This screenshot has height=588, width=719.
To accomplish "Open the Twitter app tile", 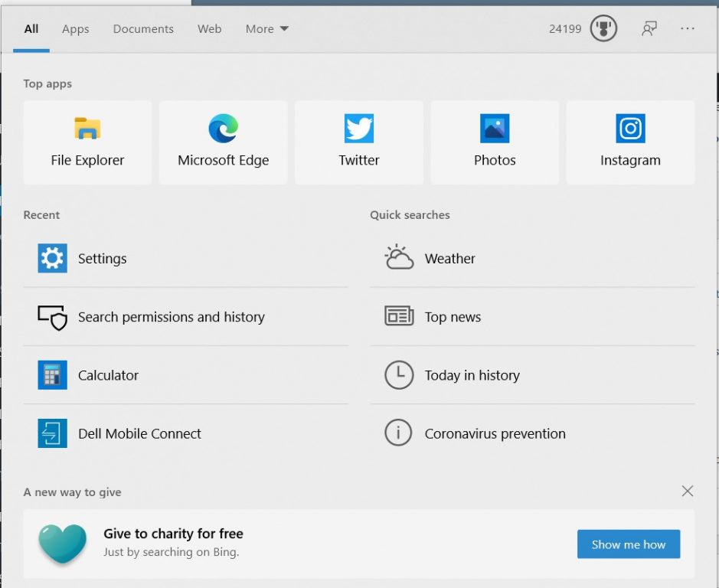I will 359,142.
